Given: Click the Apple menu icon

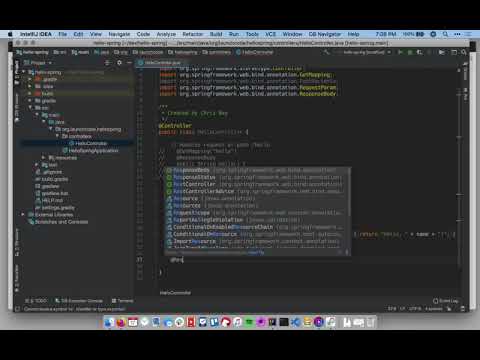Looking at the screenshot, I should (10, 34).
